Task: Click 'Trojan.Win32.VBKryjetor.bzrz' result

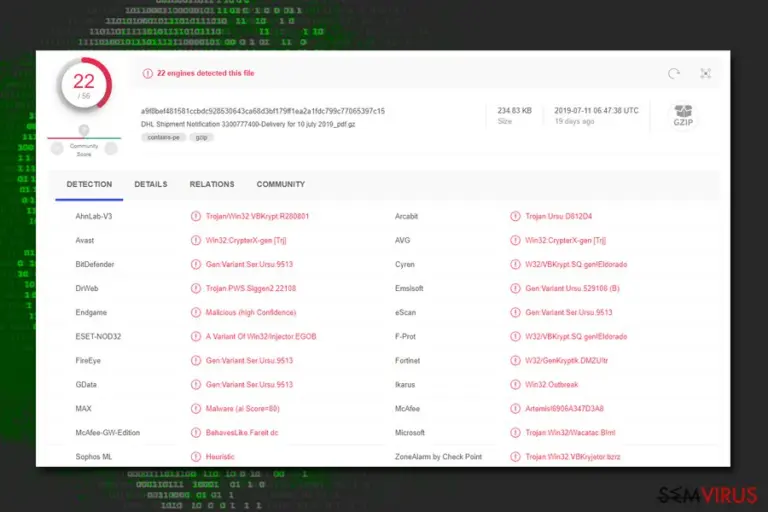Action: tap(573, 456)
